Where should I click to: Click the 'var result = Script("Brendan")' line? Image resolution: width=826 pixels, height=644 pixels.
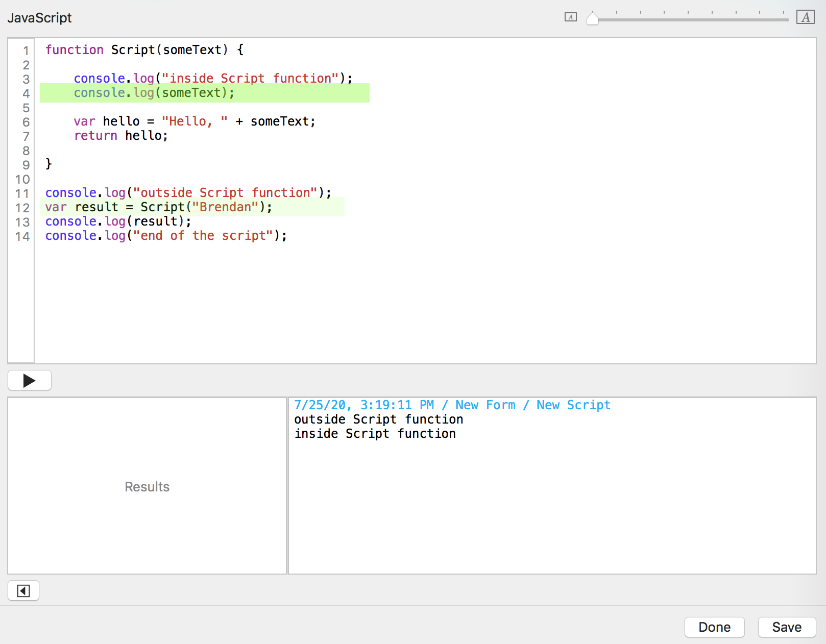click(x=158, y=207)
